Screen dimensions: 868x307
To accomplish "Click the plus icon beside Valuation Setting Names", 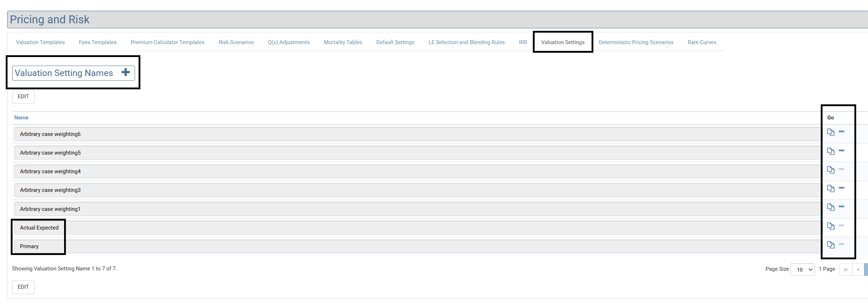I will coord(125,72).
